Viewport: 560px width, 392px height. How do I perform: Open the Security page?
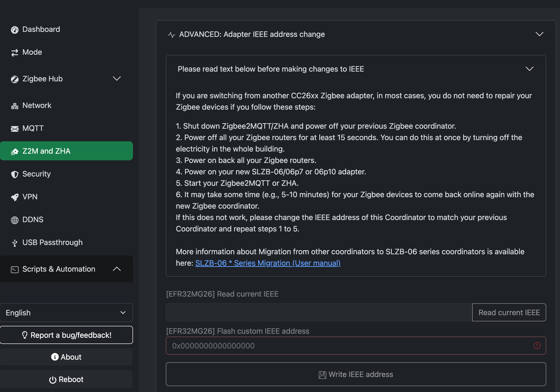(66, 174)
